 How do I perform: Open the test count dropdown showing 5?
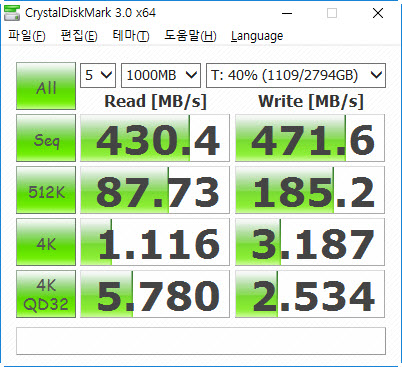pos(98,75)
